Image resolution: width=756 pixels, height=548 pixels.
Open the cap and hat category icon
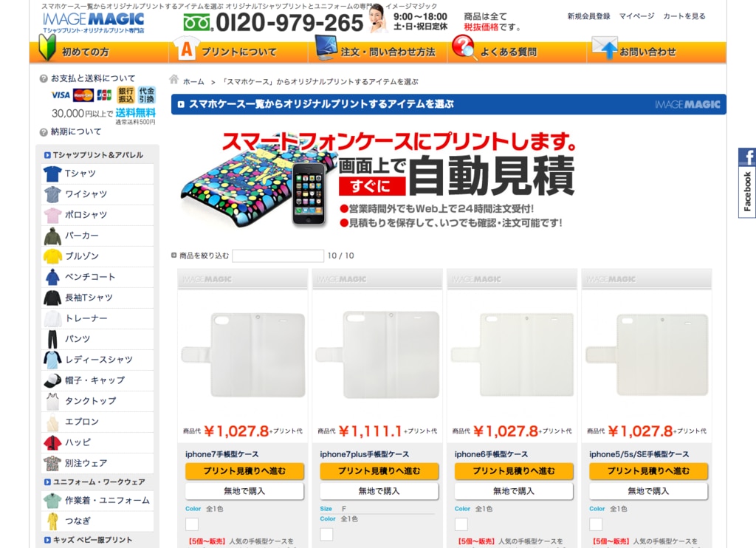point(52,380)
